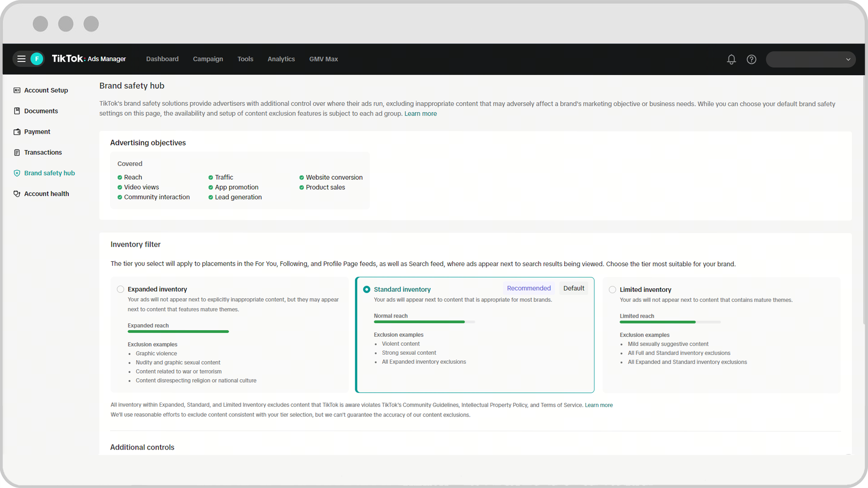Open the Campaign menu
The image size is (868, 488).
(208, 59)
